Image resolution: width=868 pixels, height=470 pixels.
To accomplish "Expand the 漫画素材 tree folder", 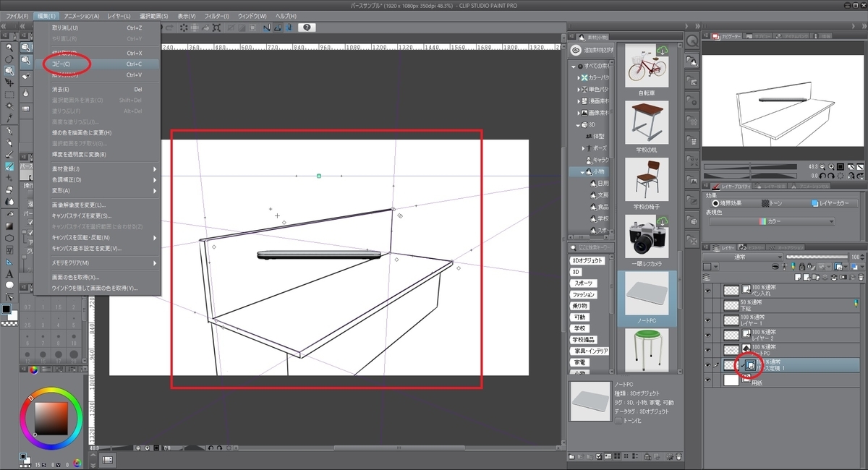I will coord(580,101).
